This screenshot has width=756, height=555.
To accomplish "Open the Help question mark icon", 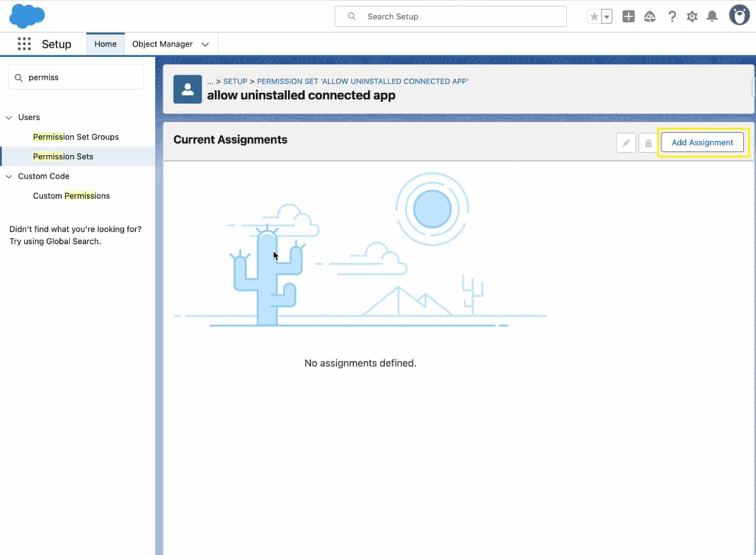I will [672, 17].
